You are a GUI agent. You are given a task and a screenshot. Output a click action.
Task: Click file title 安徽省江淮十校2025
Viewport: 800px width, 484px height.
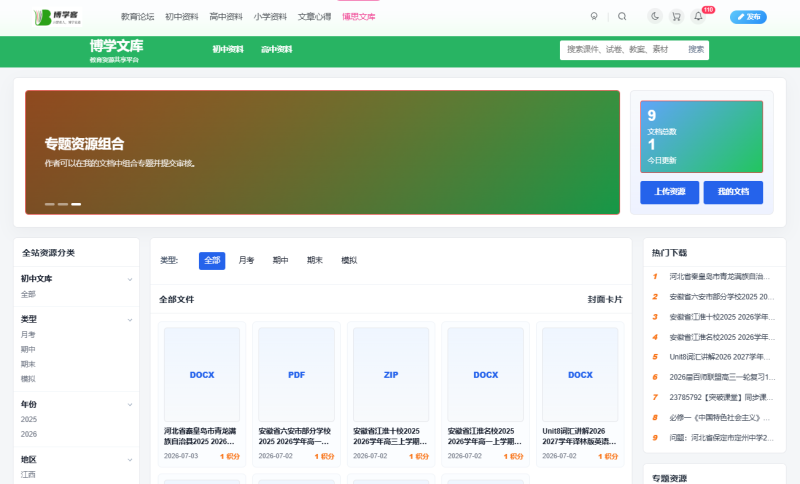(x=390, y=436)
